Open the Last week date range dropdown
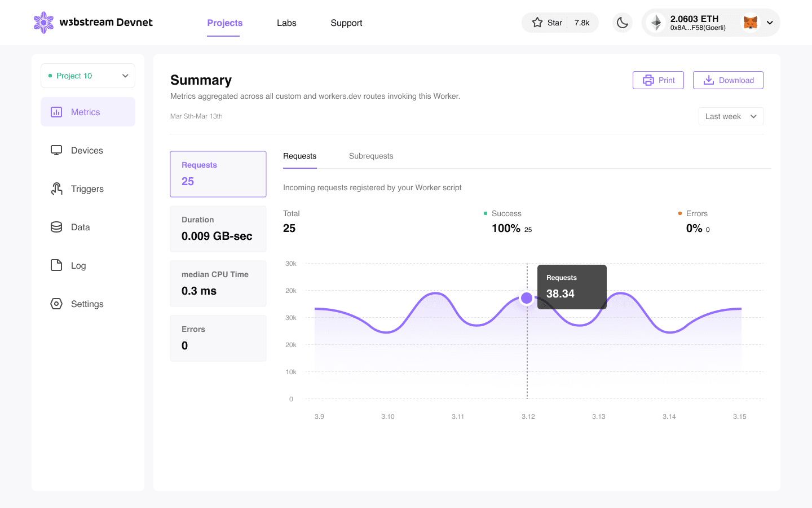812x508 pixels. [731, 116]
